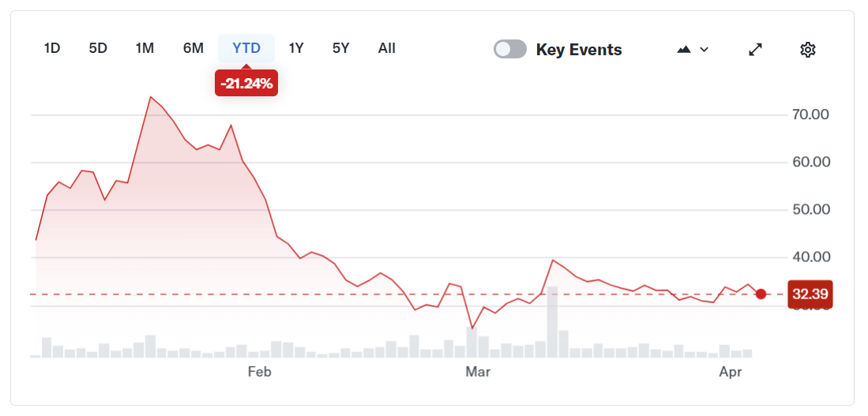Select the YTD range tab
The width and height of the screenshot is (868, 416).
[246, 48]
